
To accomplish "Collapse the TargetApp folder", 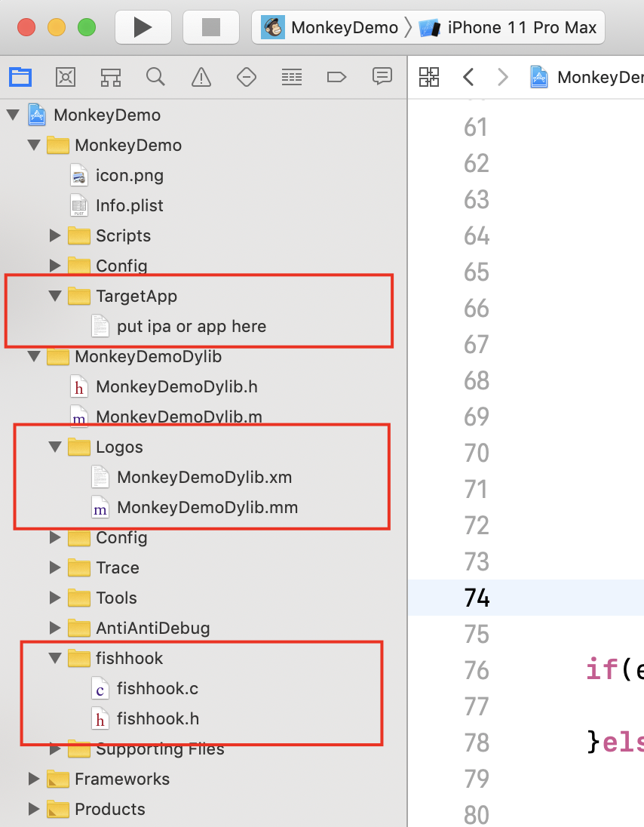I will (55, 295).
